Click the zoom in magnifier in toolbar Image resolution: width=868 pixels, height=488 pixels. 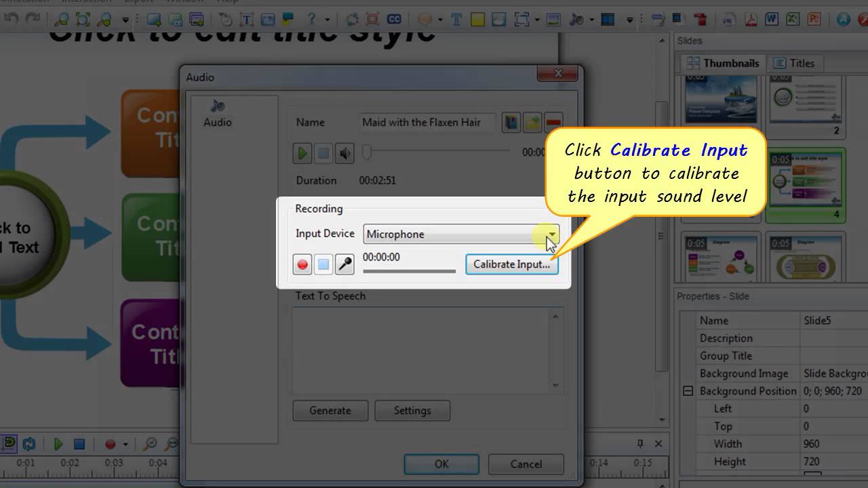104,20
